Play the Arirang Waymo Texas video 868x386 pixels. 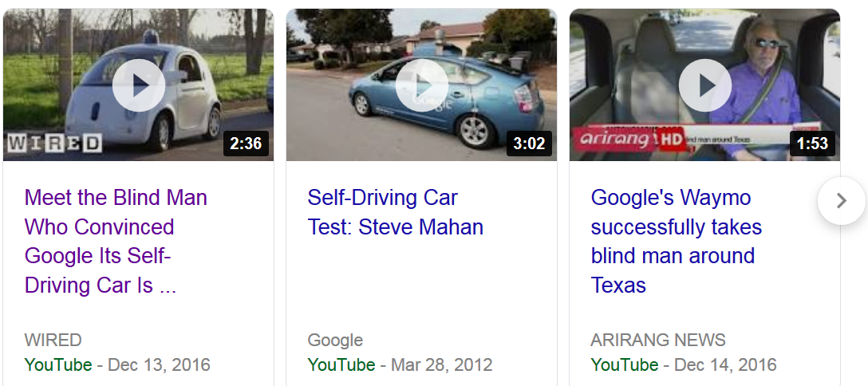(x=704, y=85)
